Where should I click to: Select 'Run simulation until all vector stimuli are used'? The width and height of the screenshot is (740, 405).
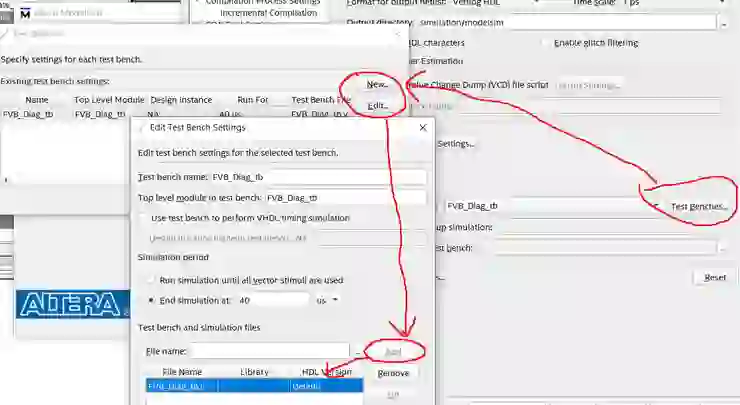151,280
